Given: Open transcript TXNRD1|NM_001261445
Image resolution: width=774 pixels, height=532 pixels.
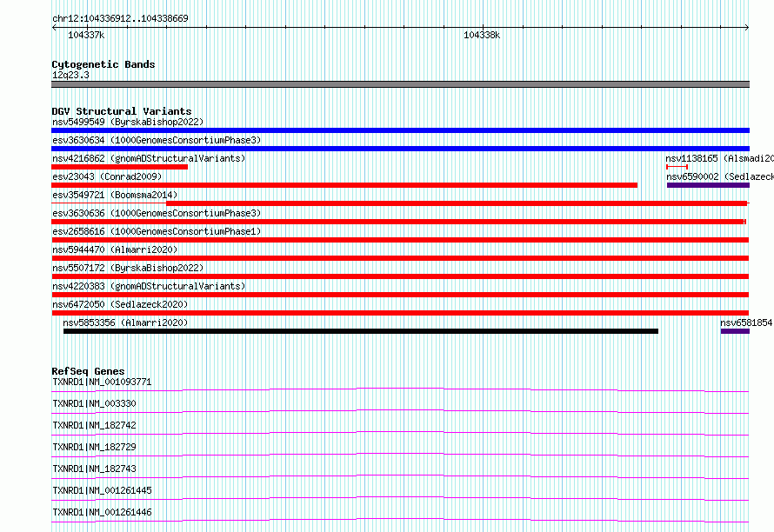Looking at the screenshot, I should pyautogui.click(x=102, y=490).
